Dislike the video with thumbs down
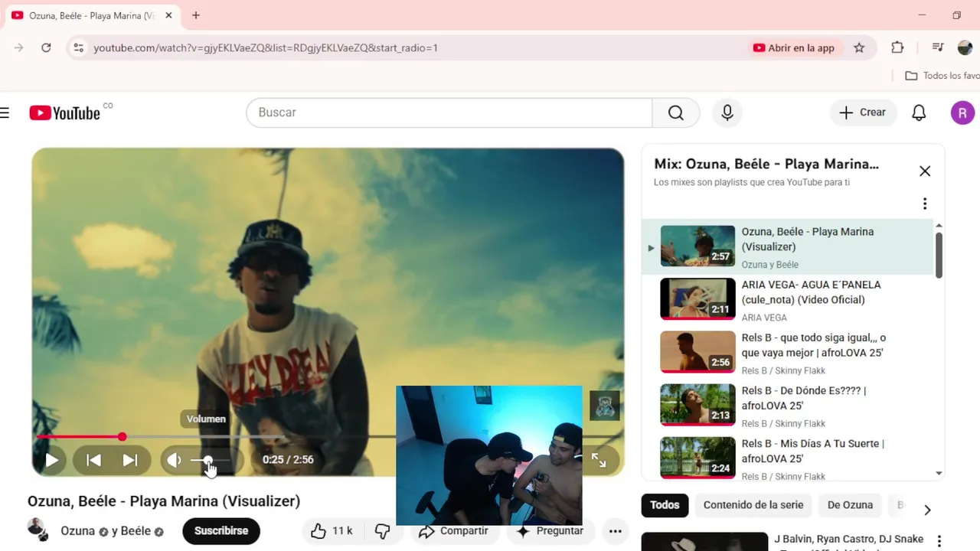980x551 pixels. [x=382, y=531]
